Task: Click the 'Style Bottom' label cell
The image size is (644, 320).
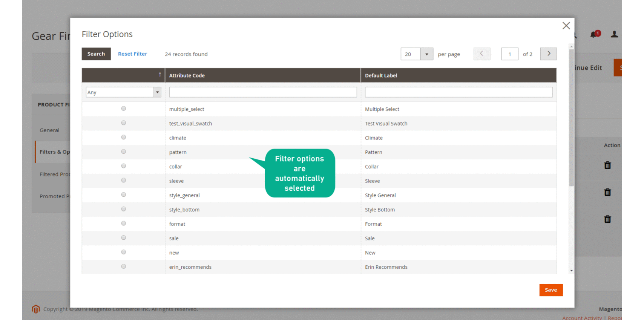Action: tap(380, 210)
